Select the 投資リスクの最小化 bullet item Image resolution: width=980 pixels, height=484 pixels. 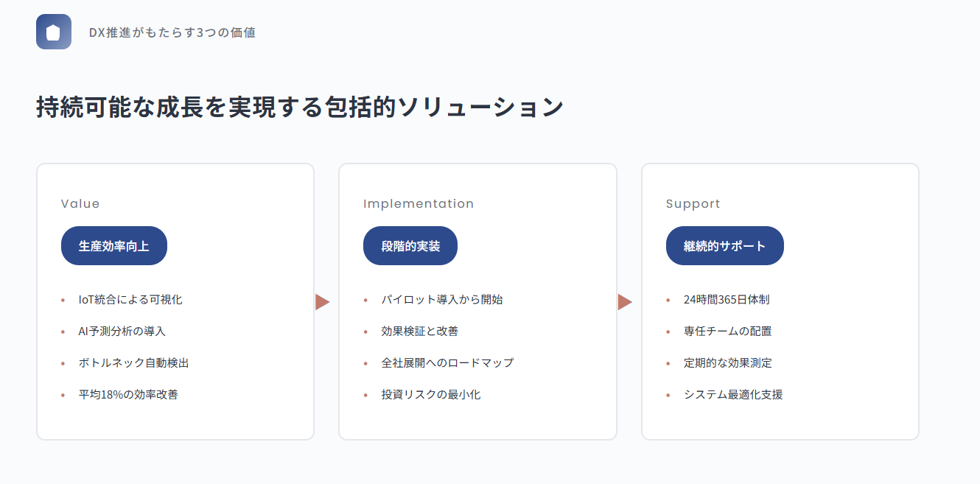point(431,395)
